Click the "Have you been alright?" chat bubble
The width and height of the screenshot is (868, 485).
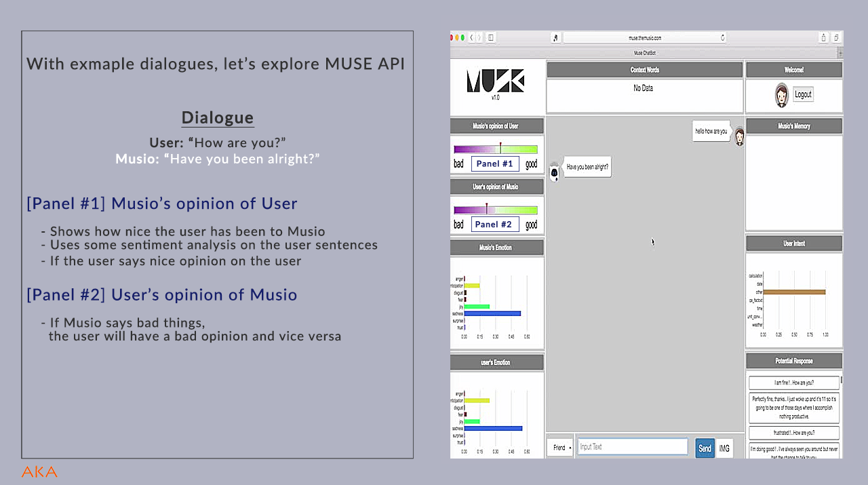(x=587, y=167)
